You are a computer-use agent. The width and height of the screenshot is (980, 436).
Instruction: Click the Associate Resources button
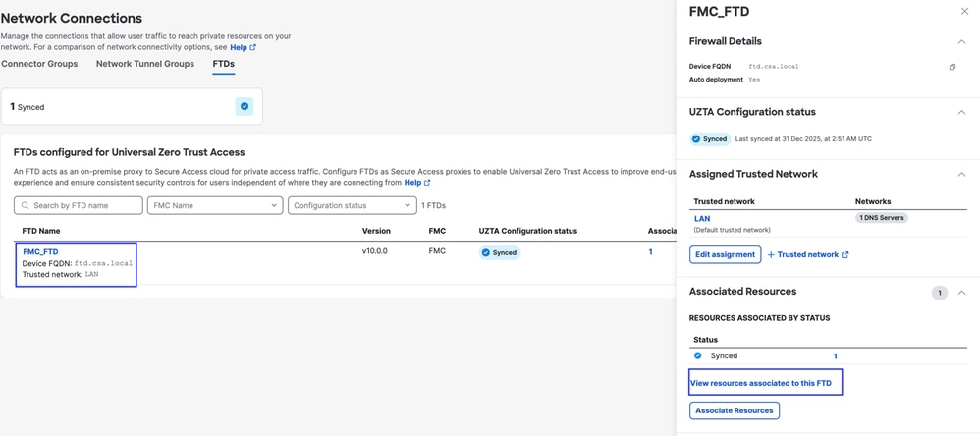pos(735,410)
